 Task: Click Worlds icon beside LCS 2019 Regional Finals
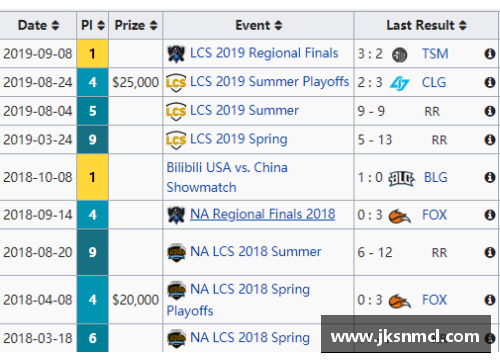176,54
